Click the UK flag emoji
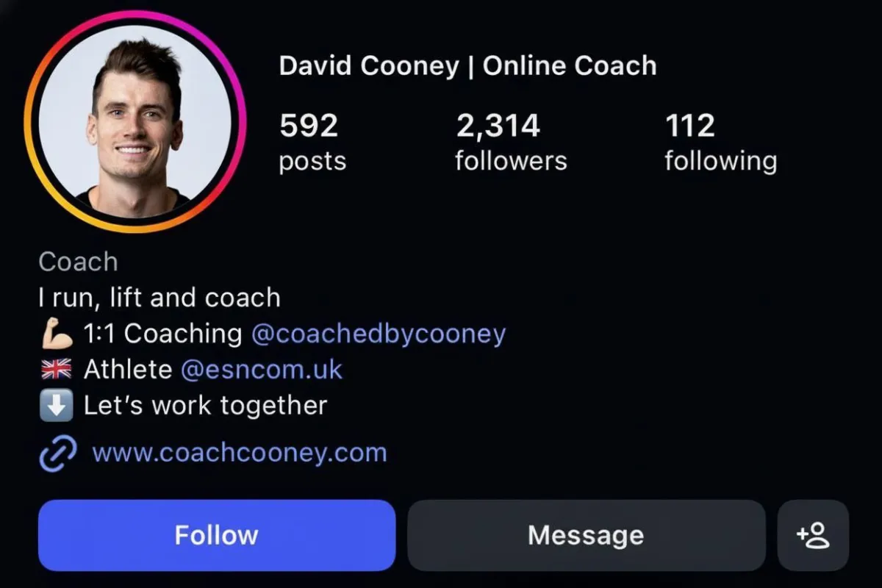 click(x=57, y=370)
